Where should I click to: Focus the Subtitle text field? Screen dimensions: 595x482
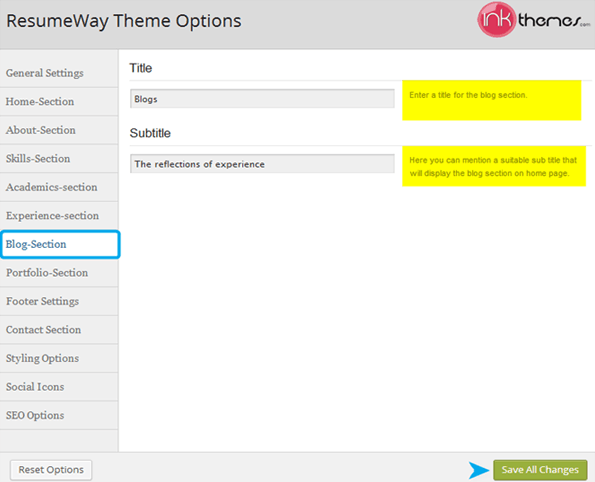point(262,164)
